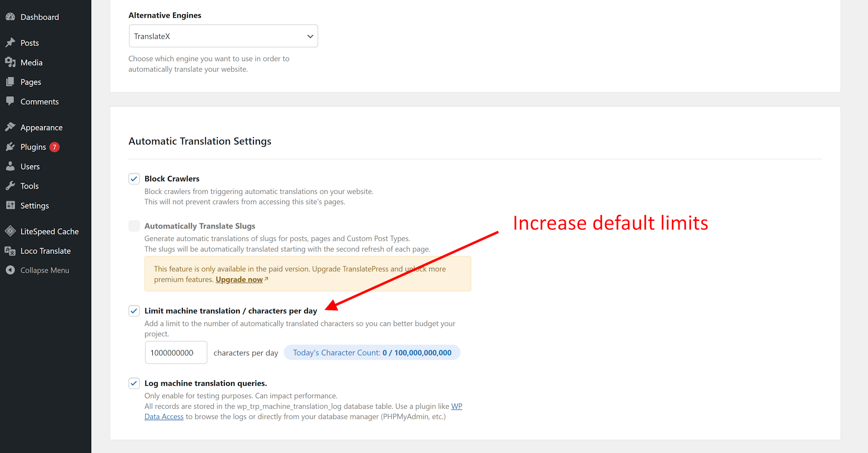The width and height of the screenshot is (868, 453).
Task: Click the Plugins plug icon
Action: coord(10,147)
